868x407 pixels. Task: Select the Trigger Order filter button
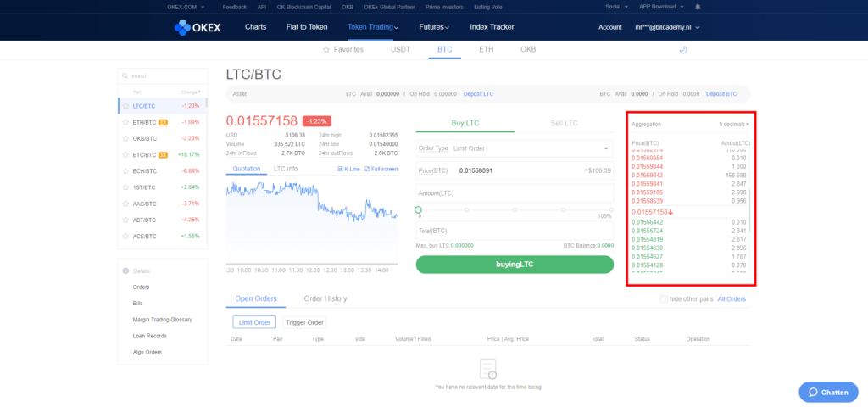tap(304, 322)
